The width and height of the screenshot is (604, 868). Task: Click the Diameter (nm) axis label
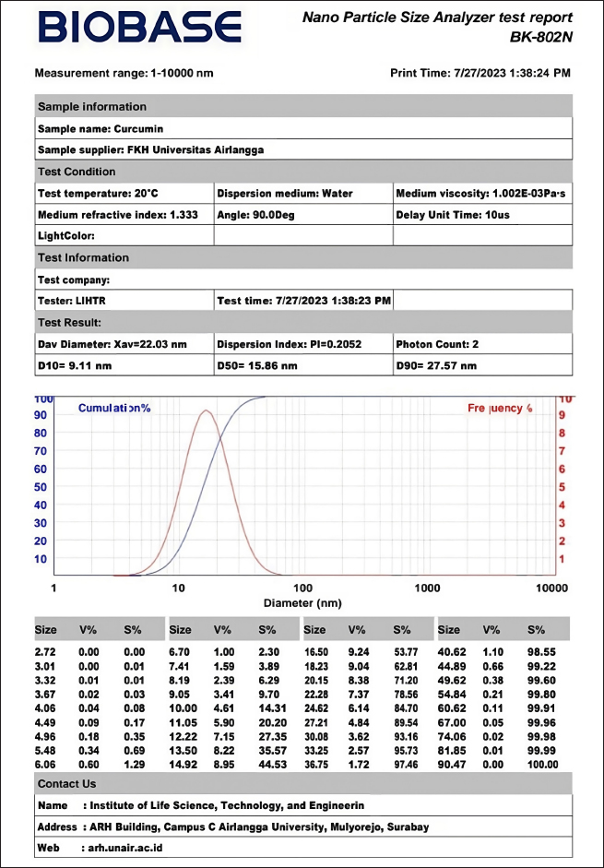click(x=302, y=604)
